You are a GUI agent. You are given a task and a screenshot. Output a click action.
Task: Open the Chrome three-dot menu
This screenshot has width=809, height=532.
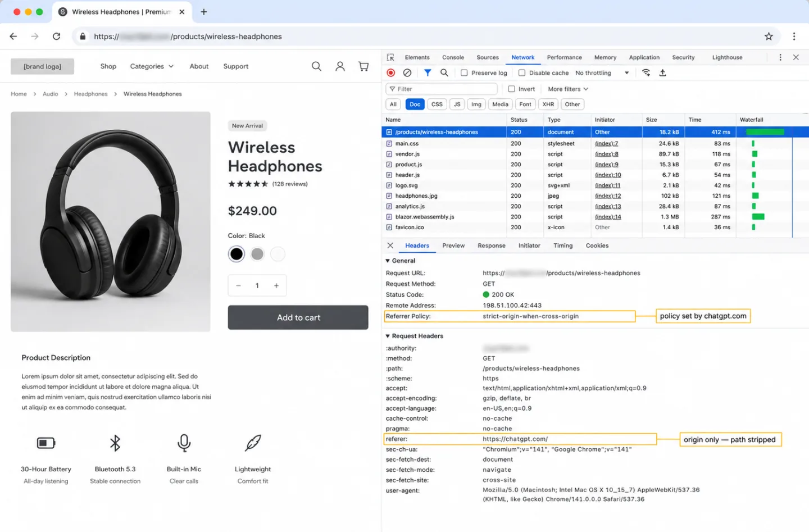[794, 37]
